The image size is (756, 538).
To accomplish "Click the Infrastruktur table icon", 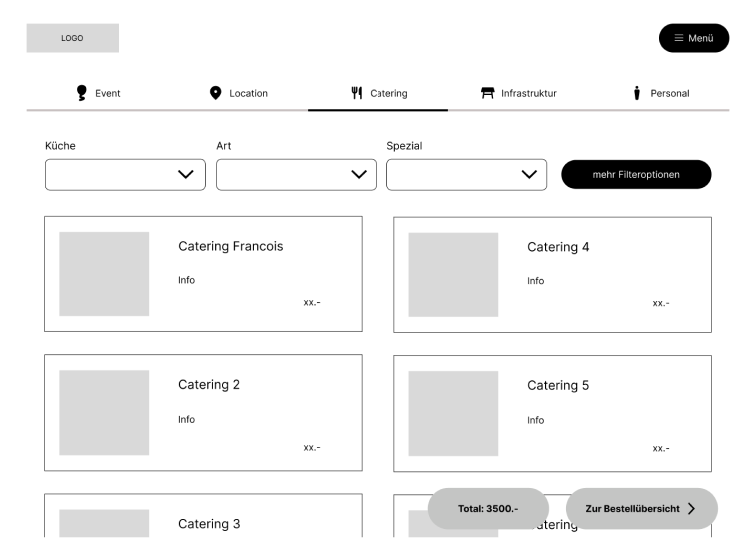I will [488, 93].
